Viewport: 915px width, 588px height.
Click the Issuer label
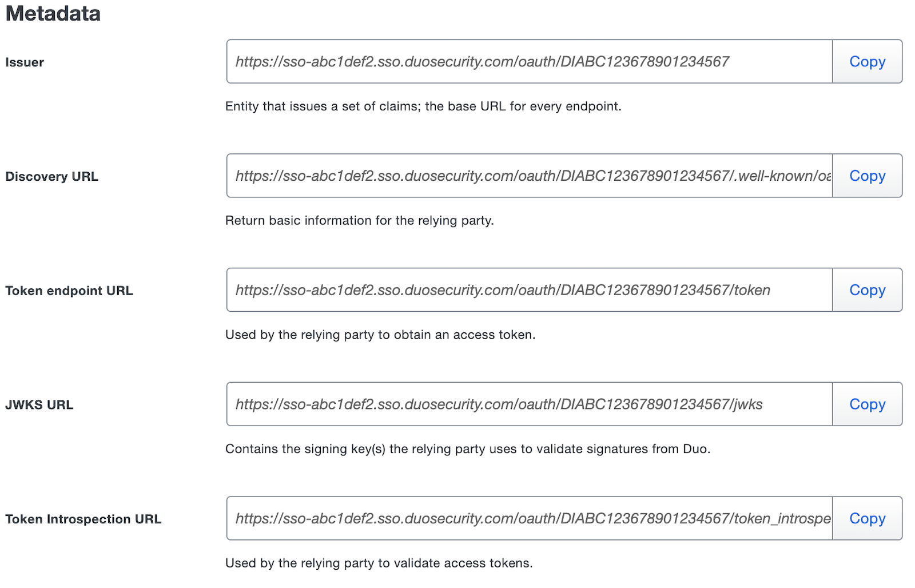point(24,62)
